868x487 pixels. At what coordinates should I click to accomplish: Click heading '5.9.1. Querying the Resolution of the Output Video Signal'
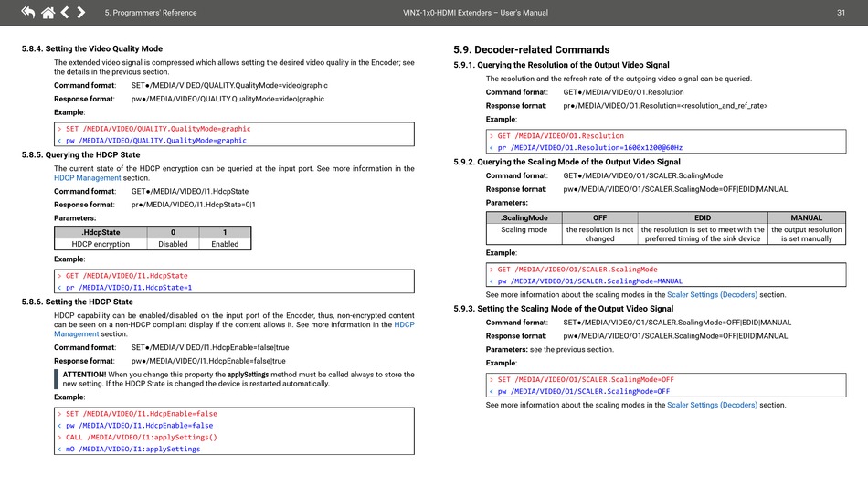pos(561,65)
